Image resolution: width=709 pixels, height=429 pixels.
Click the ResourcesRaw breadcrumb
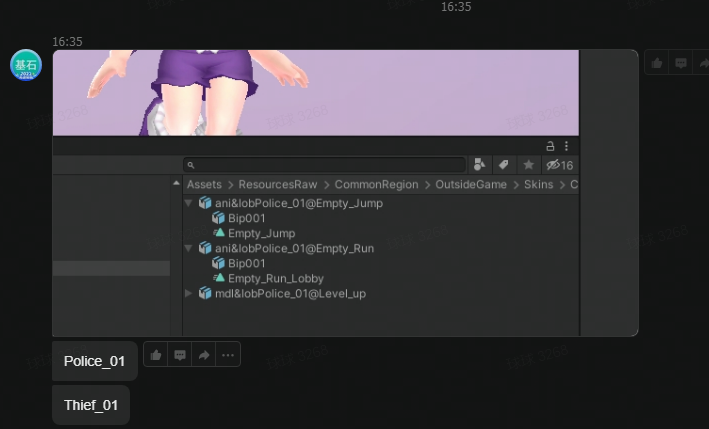[x=278, y=184]
